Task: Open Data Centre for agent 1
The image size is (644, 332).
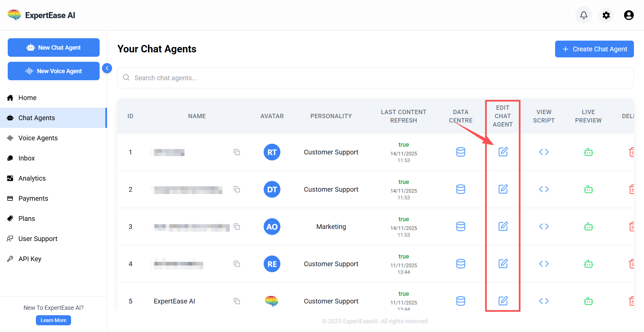Action: (x=461, y=152)
